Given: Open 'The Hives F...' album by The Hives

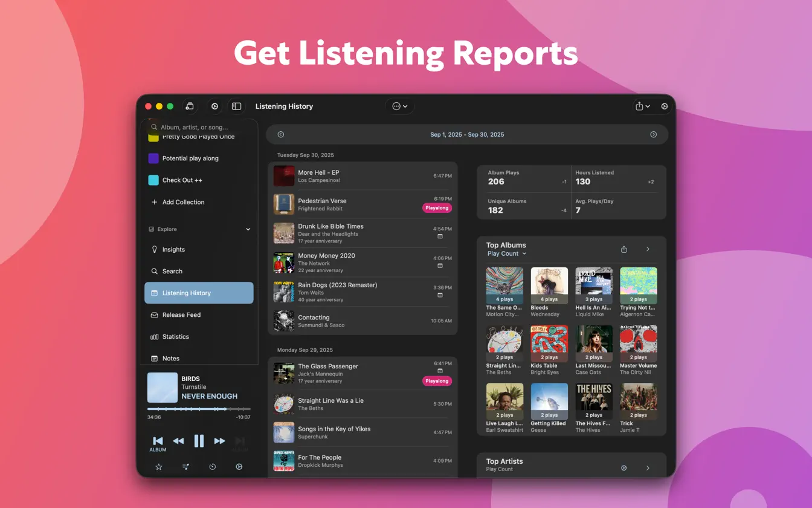Looking at the screenshot, I should coord(594,408).
